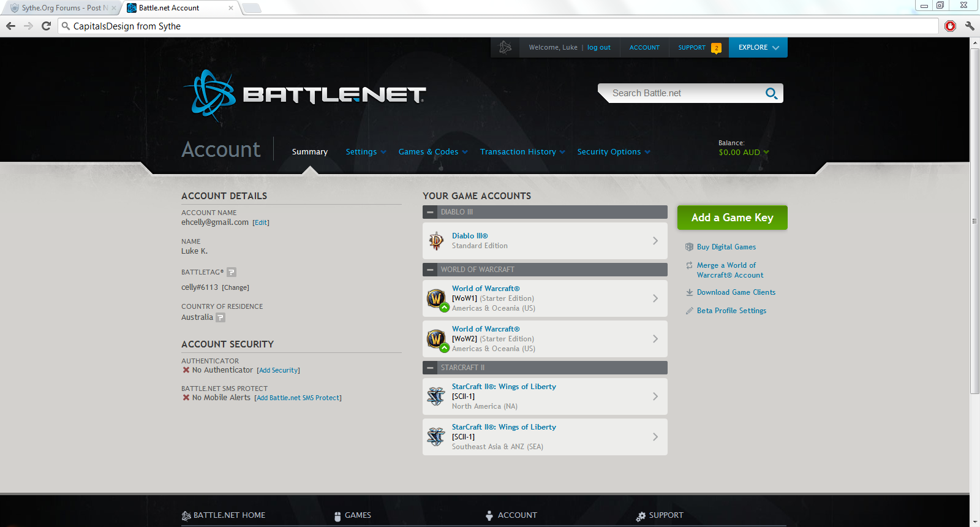Click the Chrome wrench menu icon
980x527 pixels.
[x=969, y=26]
